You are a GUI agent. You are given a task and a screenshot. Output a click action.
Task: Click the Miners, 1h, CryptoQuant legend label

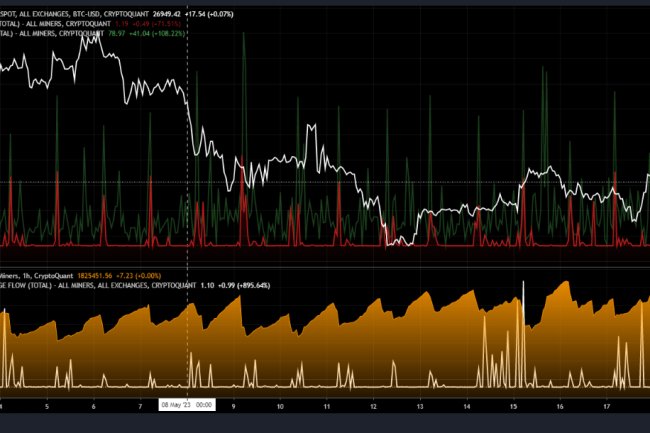tap(36, 276)
